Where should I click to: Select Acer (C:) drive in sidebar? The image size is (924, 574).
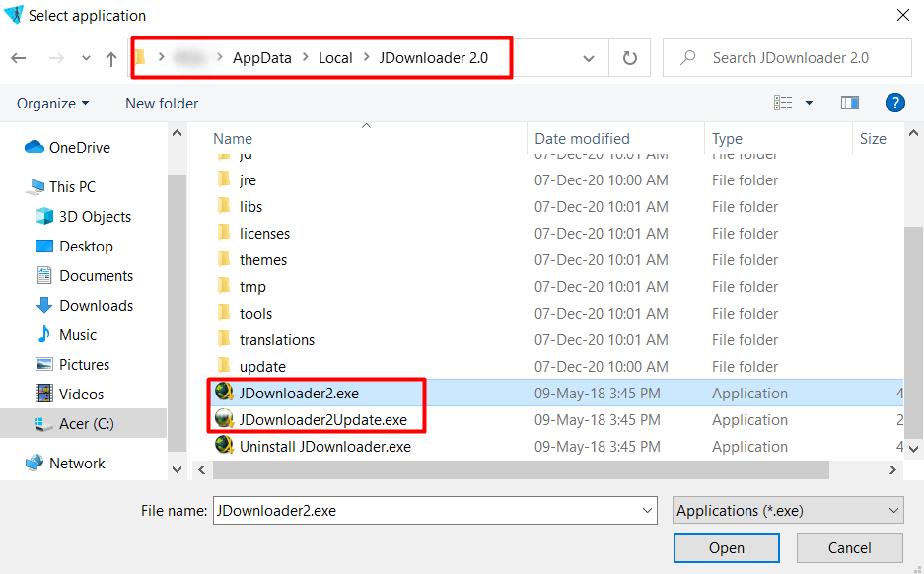pos(84,423)
